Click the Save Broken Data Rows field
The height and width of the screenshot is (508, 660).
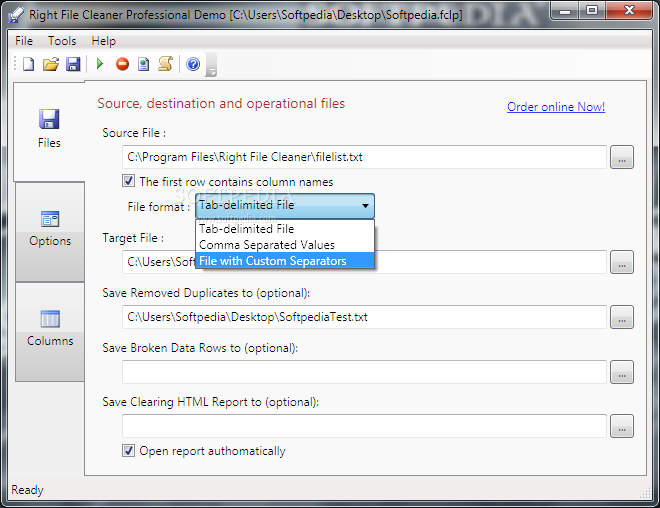point(364,372)
